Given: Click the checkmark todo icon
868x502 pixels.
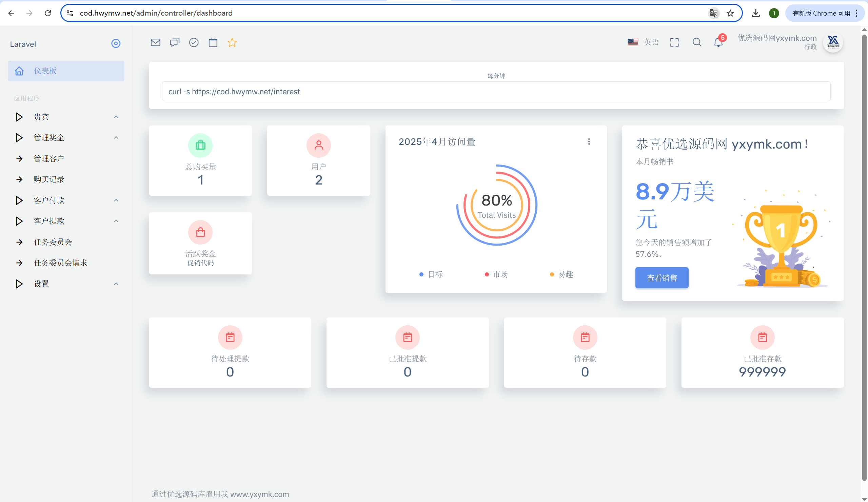Looking at the screenshot, I should click(194, 42).
